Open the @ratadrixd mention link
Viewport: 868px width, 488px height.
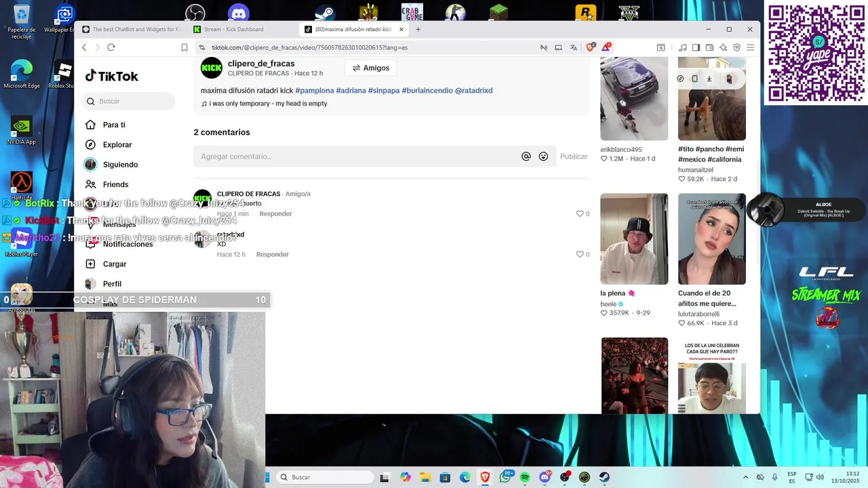click(x=473, y=90)
